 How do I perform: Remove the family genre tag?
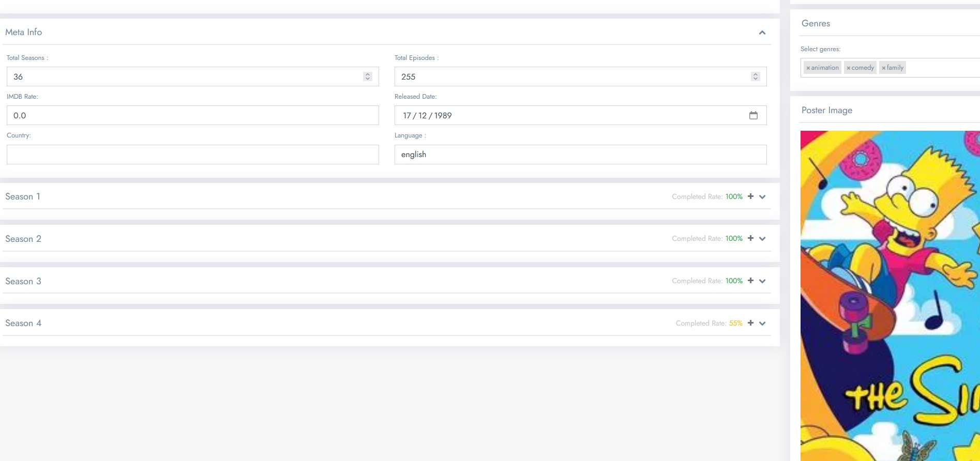point(883,68)
